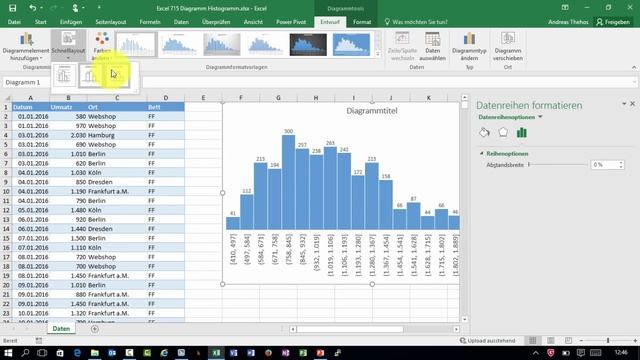Click the zoom slider in status bar
The width and height of the screenshot is (640, 360).
[x=608, y=340]
